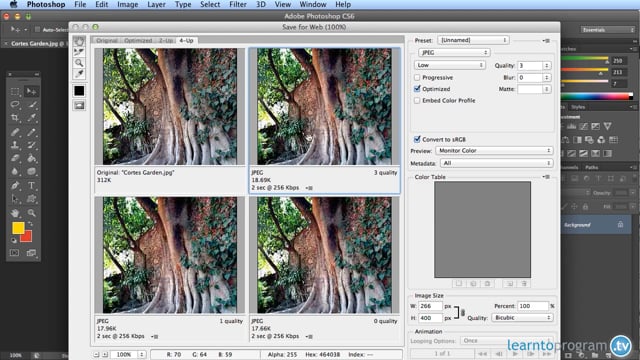The width and height of the screenshot is (640, 360).
Task: Toggle the width-height constrain link icon
Action: (462, 312)
